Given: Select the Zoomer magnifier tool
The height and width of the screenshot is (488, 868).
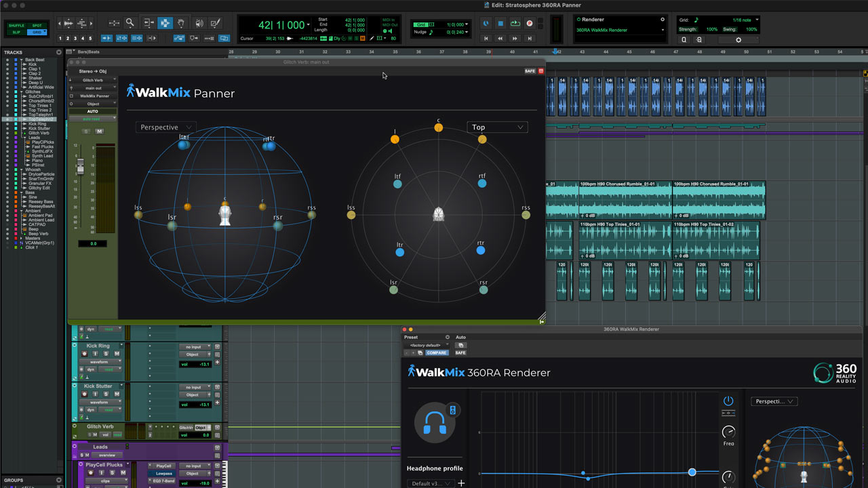Looking at the screenshot, I should (x=130, y=23).
